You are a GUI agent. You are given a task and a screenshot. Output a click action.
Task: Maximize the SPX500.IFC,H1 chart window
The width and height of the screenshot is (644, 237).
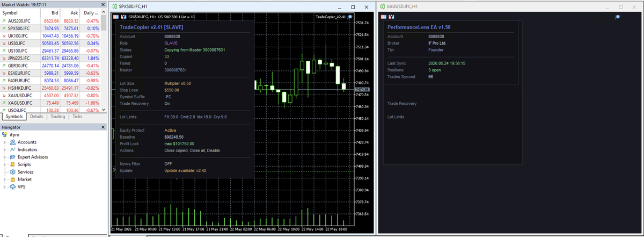tap(353, 7)
